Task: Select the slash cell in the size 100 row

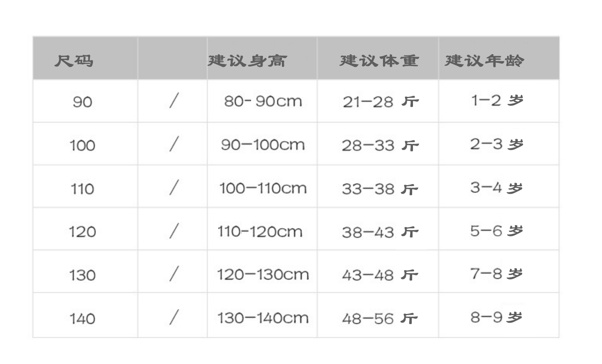Action: pos(174,144)
